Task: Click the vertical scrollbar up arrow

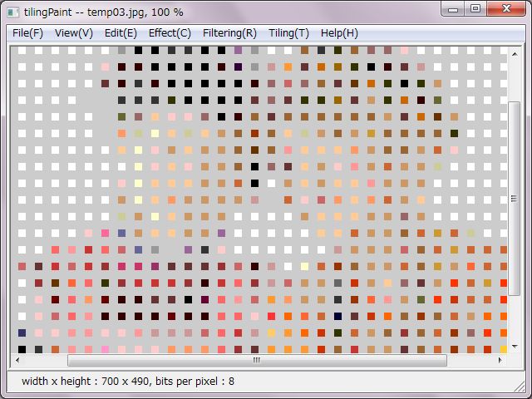Action: (515, 54)
